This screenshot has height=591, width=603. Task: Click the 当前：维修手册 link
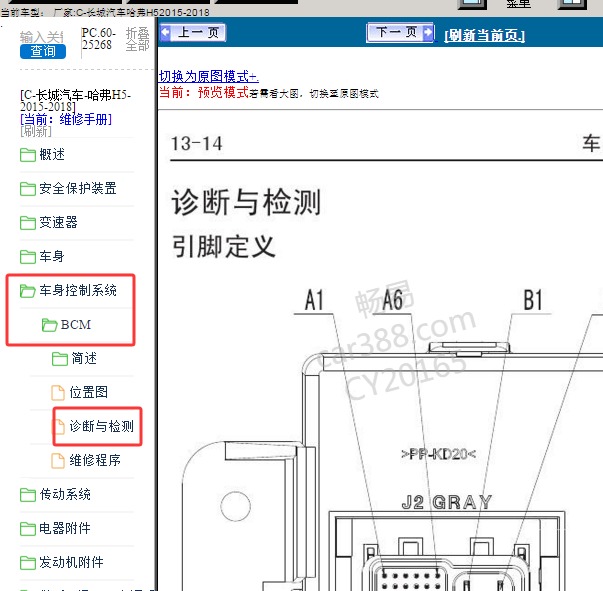(66, 119)
